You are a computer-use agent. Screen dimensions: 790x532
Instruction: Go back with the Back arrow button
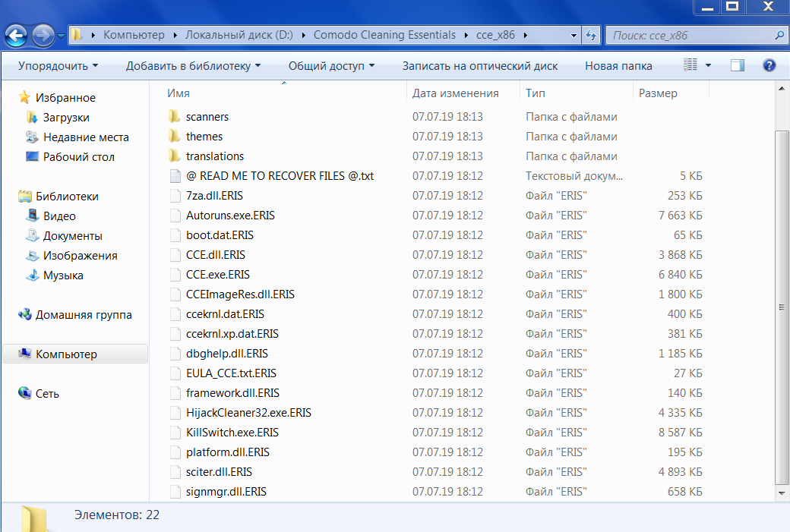pos(16,36)
